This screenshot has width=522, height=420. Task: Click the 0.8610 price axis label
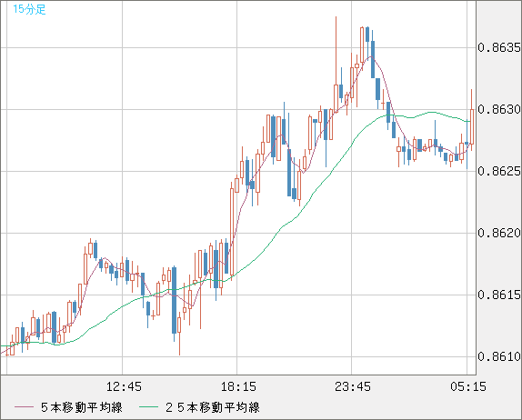[x=499, y=356]
